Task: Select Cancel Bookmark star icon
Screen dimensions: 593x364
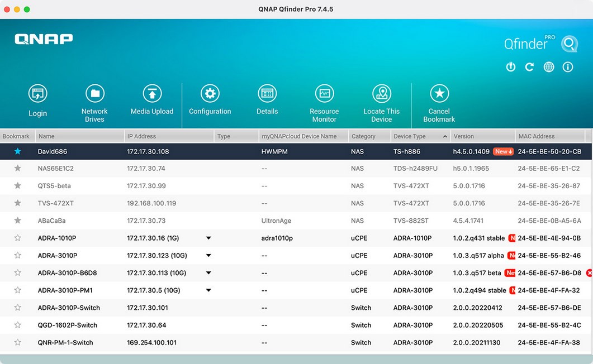Action: 439,94
